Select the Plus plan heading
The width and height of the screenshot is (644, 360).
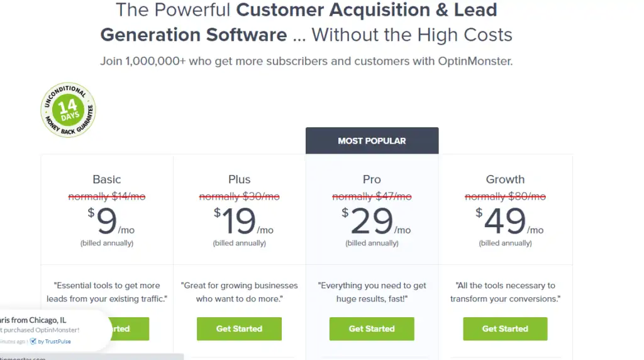coord(240,179)
